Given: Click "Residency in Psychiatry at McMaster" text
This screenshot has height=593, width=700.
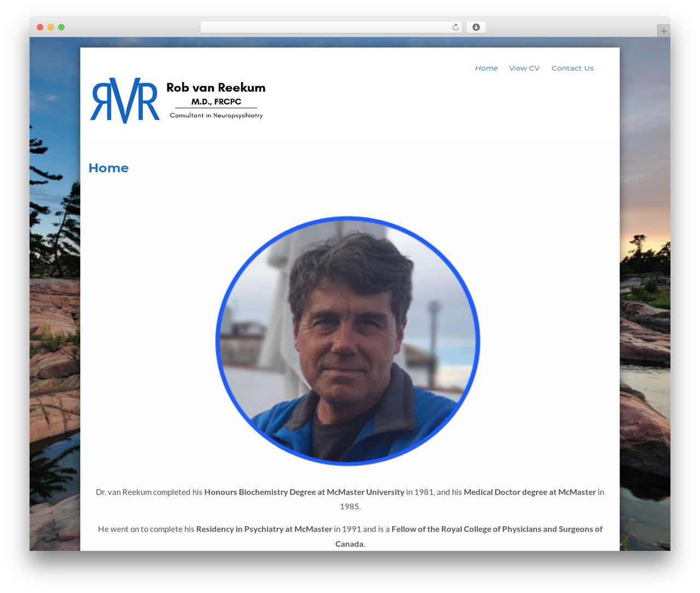Looking at the screenshot, I should click(264, 529).
